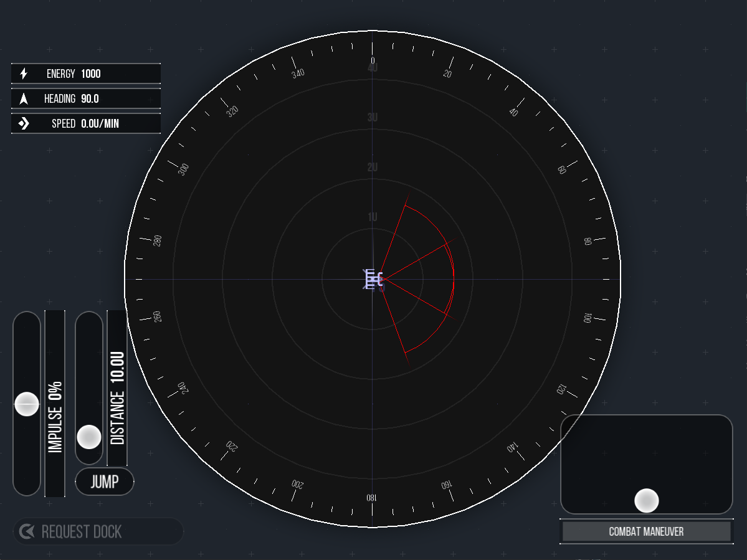Screen dimensions: 747x560
Task: Click the Impulse slider handle
Action: tap(27, 405)
